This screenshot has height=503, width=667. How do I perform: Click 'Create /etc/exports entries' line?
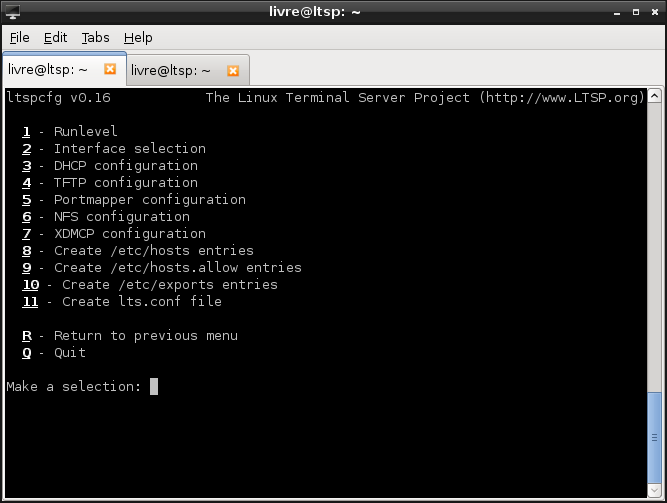(150, 285)
